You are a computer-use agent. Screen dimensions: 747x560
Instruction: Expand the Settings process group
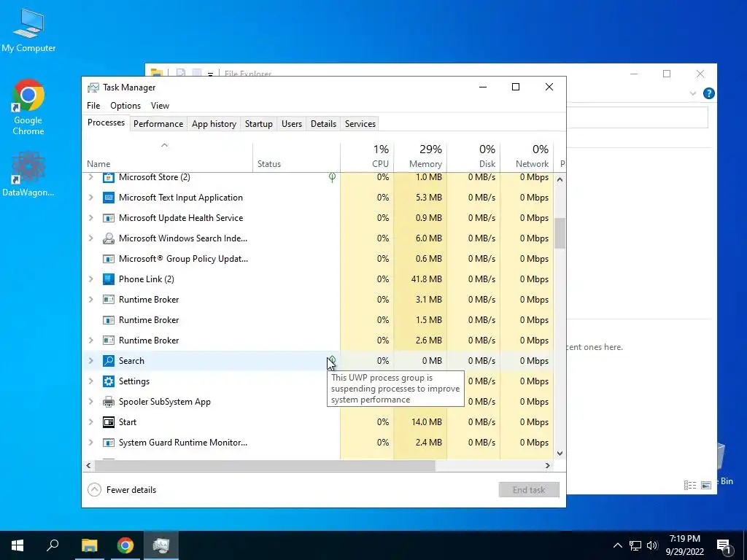[91, 381]
